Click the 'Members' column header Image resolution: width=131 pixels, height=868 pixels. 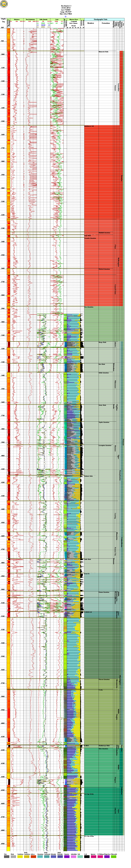[x=91, y=23]
